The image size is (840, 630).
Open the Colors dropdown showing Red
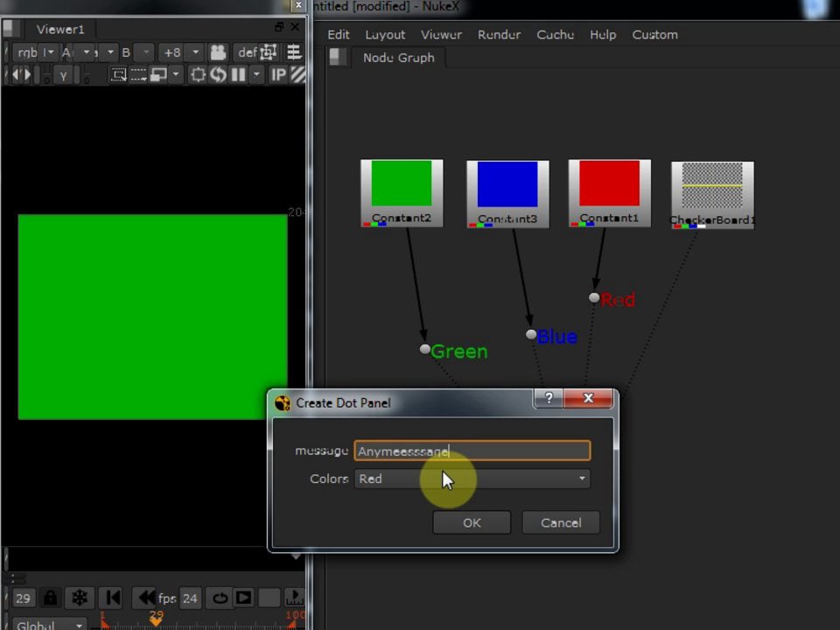click(x=472, y=479)
